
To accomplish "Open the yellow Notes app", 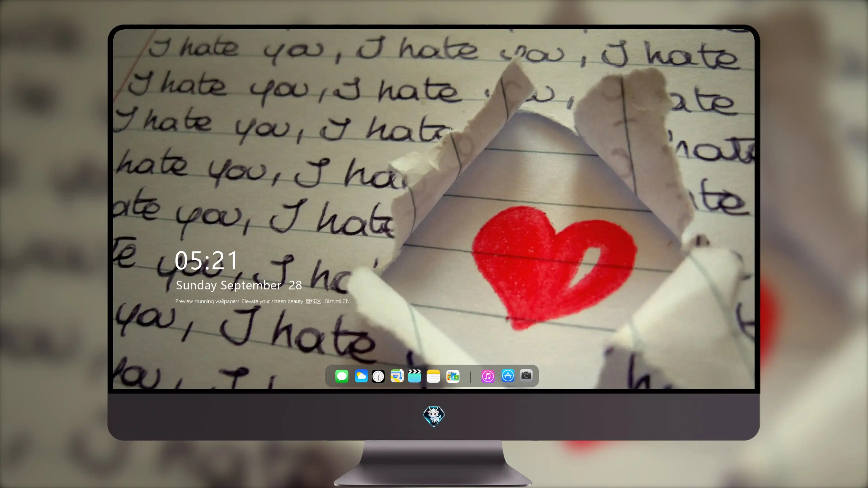I will point(433,376).
